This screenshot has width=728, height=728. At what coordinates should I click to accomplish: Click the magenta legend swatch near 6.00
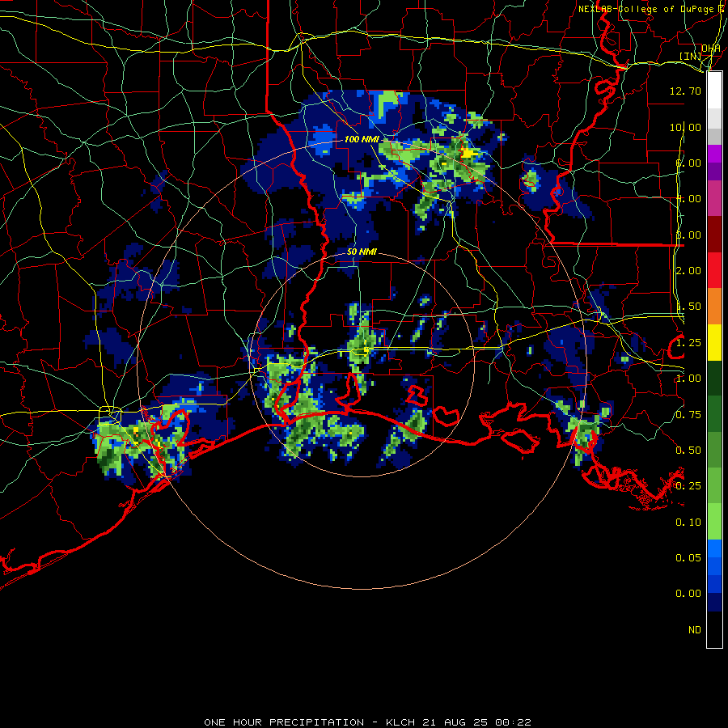[714, 154]
